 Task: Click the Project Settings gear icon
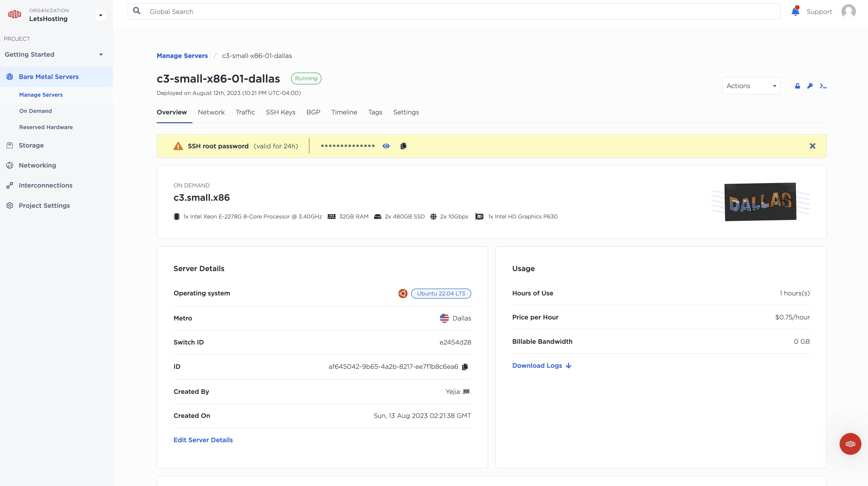[x=10, y=205]
